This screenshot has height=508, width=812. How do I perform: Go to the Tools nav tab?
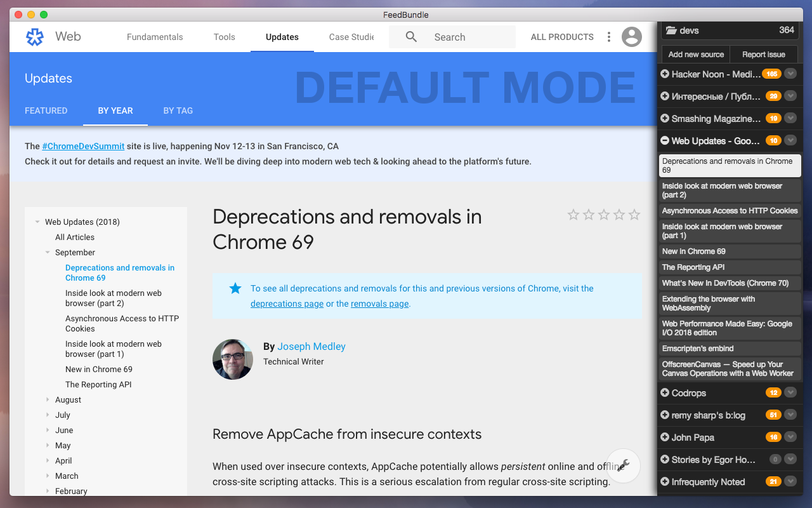[225, 37]
